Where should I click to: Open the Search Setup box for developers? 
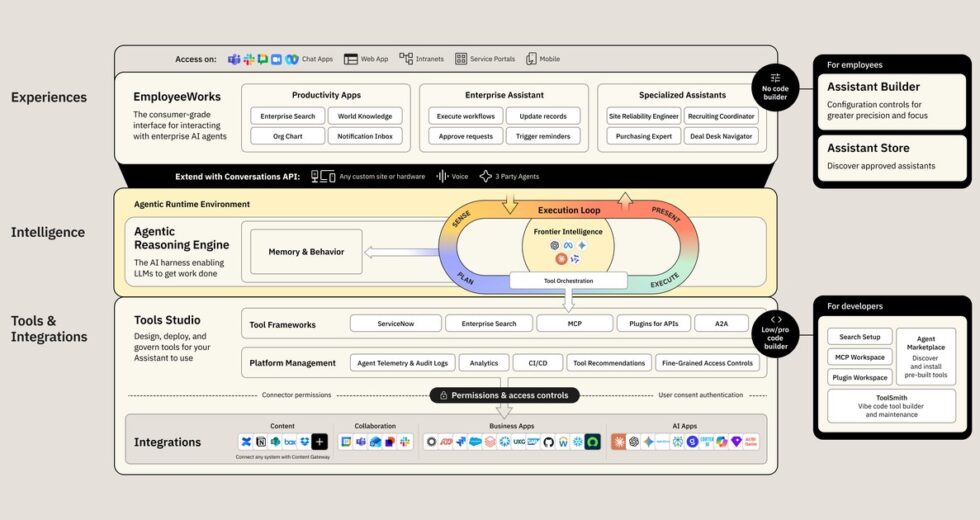859,336
